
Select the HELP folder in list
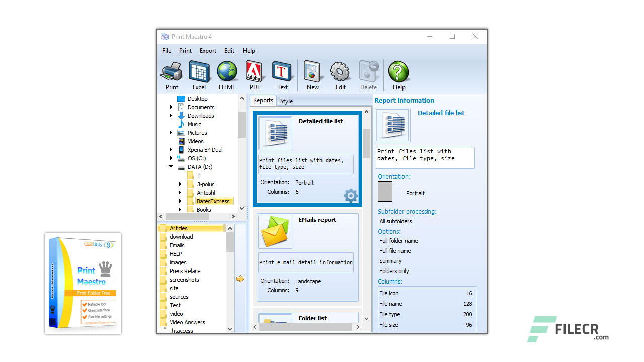[176, 254]
